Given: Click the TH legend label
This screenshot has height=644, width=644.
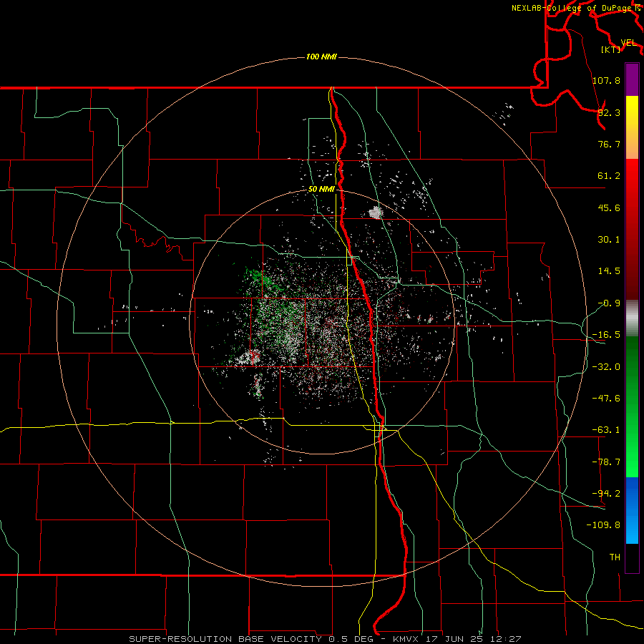Looking at the screenshot, I should point(615,557).
